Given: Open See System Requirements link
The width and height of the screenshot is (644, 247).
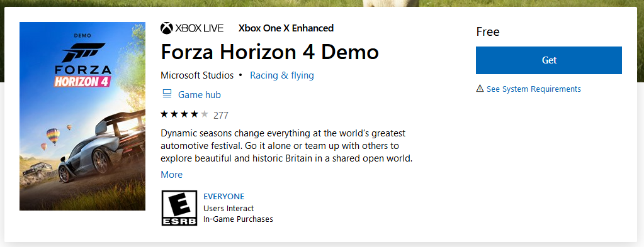Looking at the screenshot, I should [x=533, y=89].
